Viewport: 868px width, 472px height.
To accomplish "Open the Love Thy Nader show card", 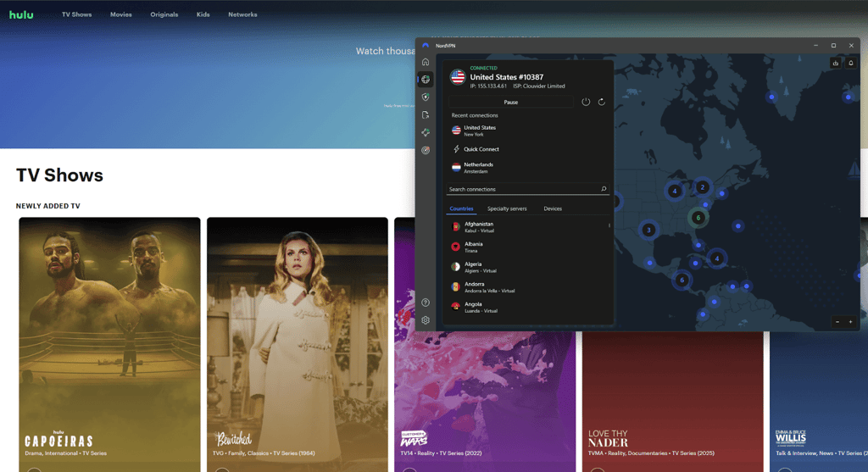I will [672, 401].
